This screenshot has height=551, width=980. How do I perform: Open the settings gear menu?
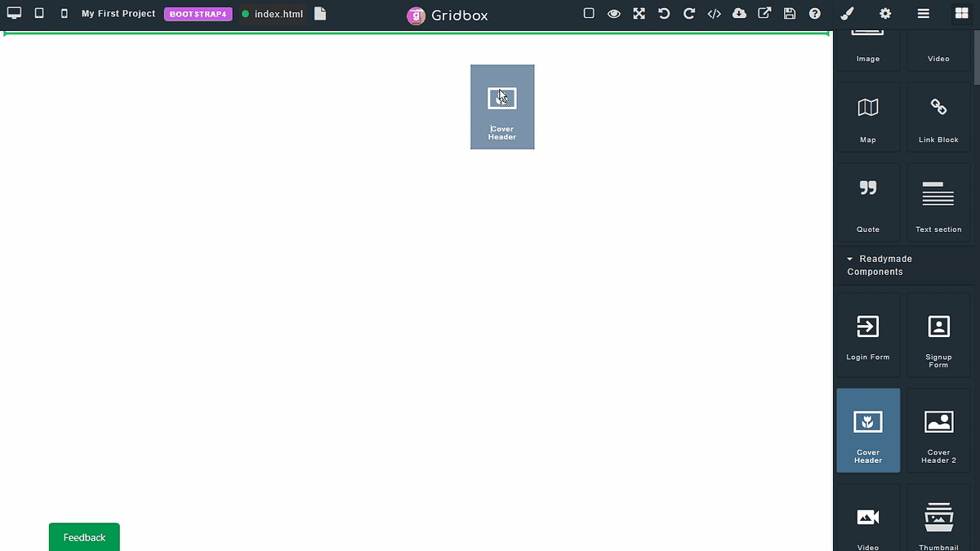(884, 13)
